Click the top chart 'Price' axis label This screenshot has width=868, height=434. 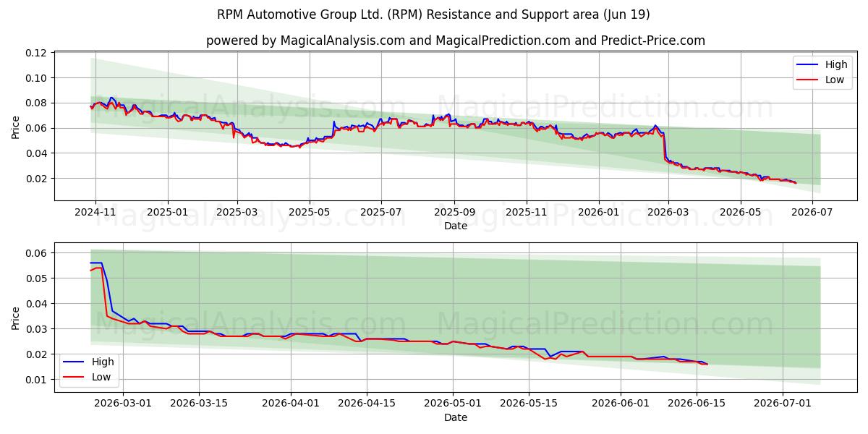tap(16, 126)
